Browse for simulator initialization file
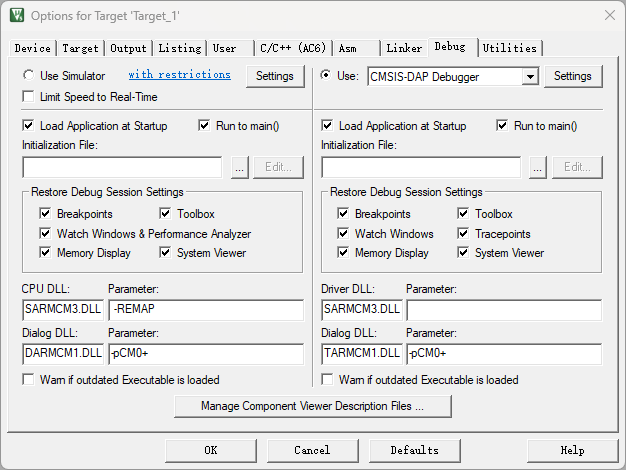This screenshot has width=626, height=470. point(240,167)
